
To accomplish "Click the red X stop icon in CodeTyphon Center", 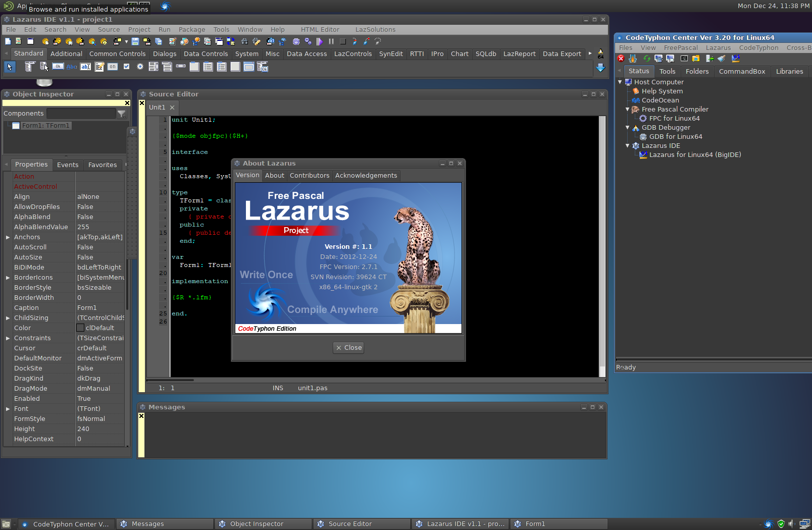I will [x=621, y=59].
